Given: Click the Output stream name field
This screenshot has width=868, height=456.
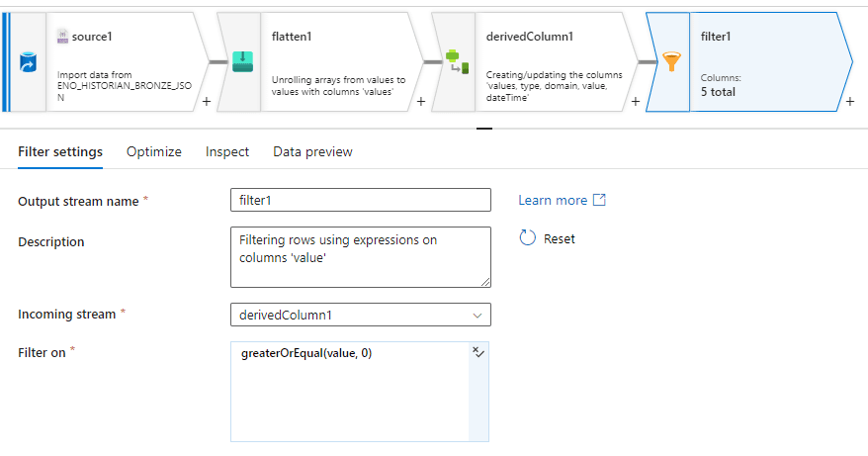Looking at the screenshot, I should point(360,200).
